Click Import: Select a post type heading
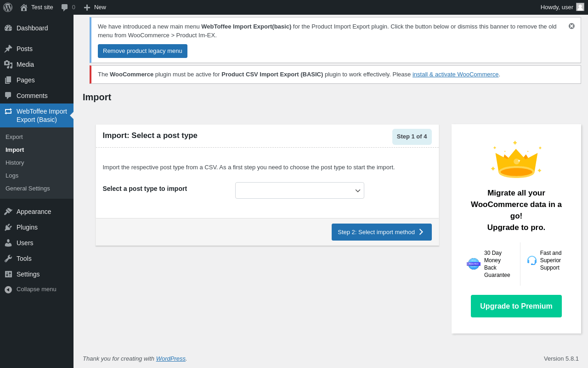Image resolution: width=588 pixels, height=368 pixels. click(x=150, y=136)
